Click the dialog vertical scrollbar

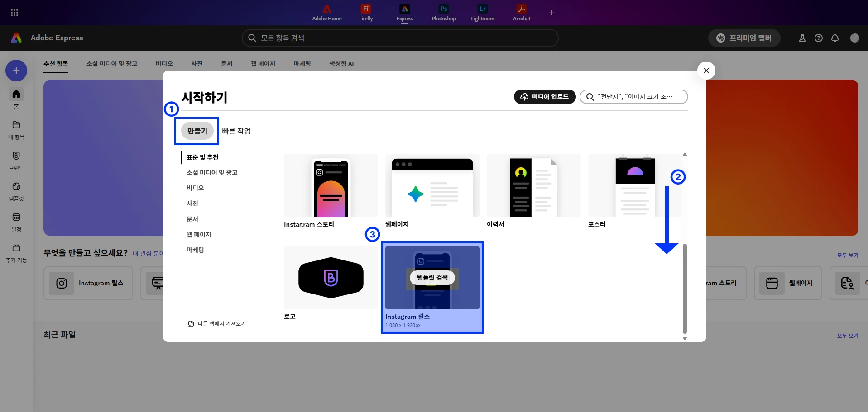[685, 289]
